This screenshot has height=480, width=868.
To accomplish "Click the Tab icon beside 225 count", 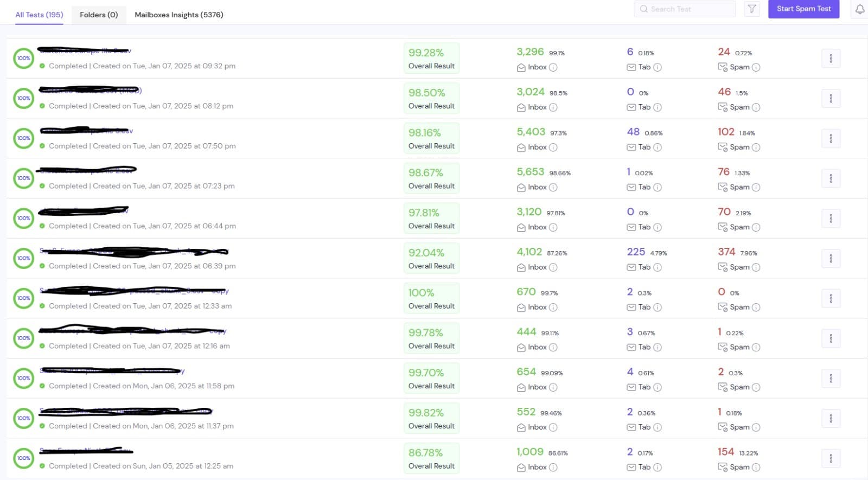I will [x=631, y=267].
